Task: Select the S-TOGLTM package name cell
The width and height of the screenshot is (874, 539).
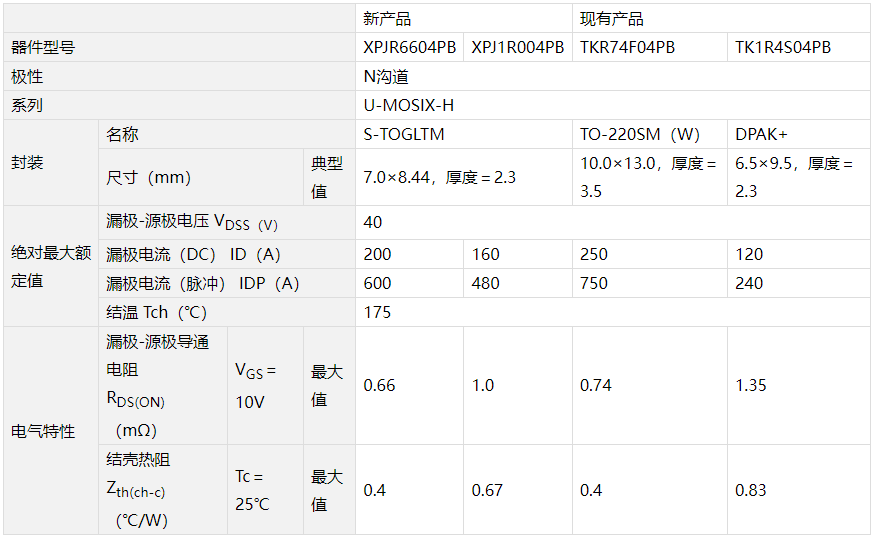Action: (464, 134)
